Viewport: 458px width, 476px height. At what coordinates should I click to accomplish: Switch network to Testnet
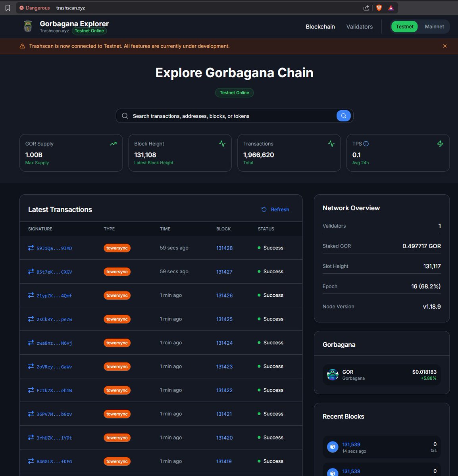pos(404,27)
